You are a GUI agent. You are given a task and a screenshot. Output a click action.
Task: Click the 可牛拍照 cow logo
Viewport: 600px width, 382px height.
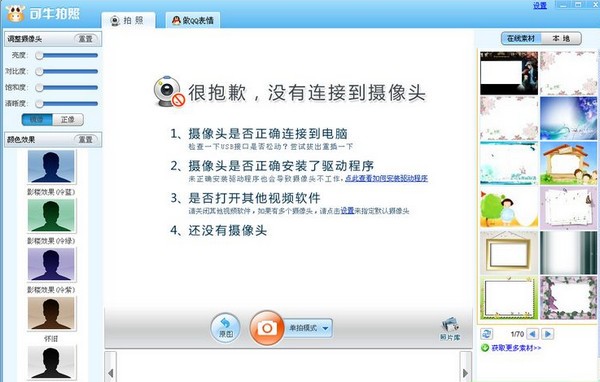click(x=15, y=14)
